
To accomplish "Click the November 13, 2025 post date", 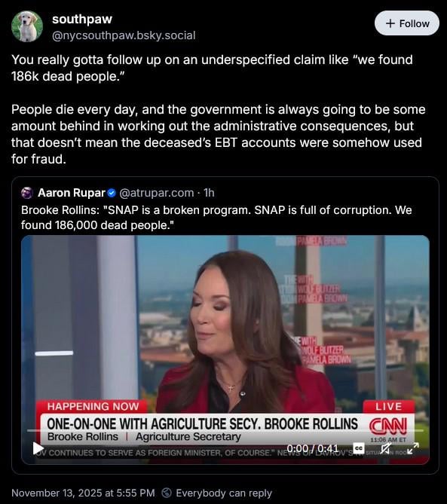I will tap(83, 493).
